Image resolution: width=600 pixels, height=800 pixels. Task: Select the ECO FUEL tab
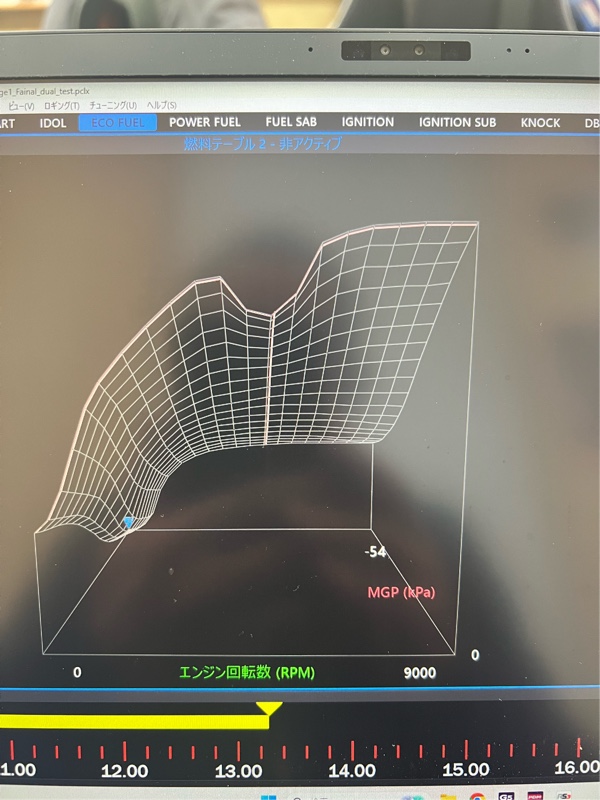[x=117, y=122]
